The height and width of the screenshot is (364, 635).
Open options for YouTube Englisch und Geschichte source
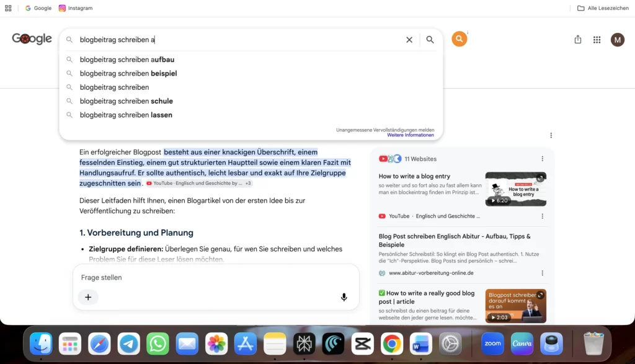tap(542, 216)
